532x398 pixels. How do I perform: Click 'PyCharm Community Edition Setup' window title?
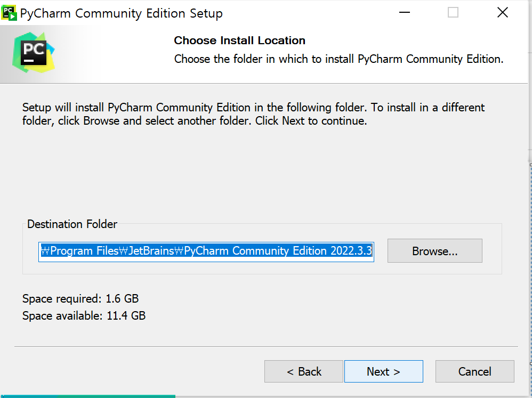(121, 13)
